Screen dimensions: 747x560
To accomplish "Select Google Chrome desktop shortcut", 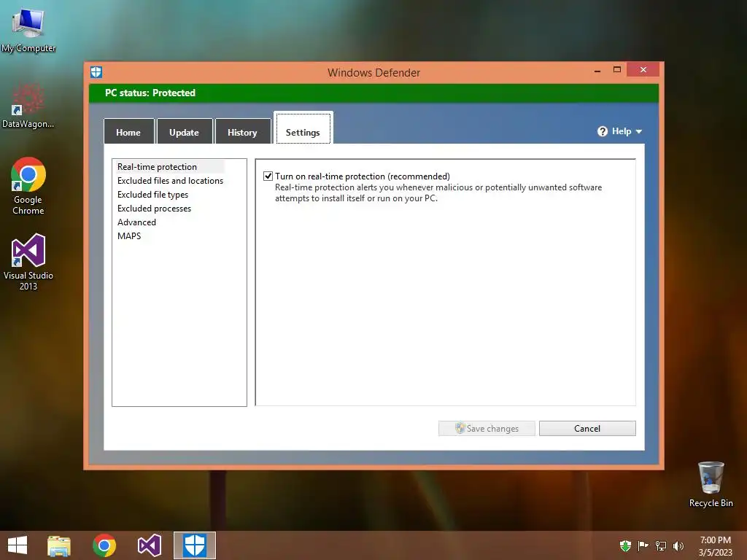I will [x=28, y=186].
